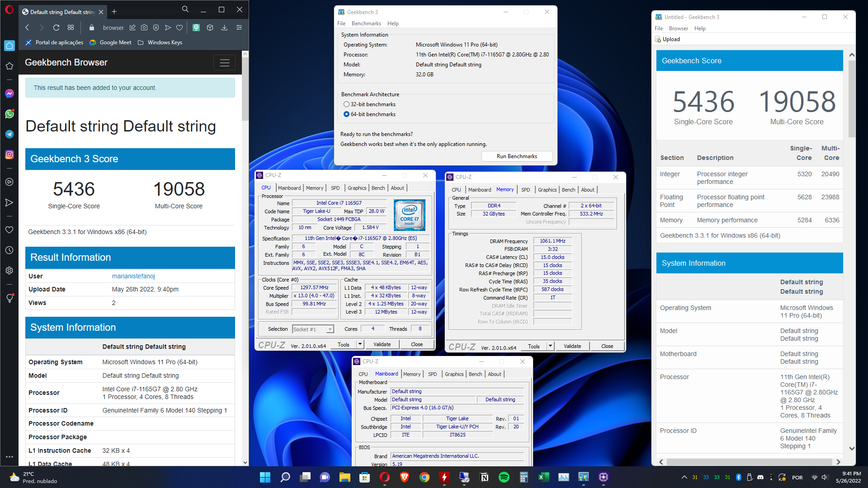
Task: Open Notion from the taskbar
Action: 484,477
